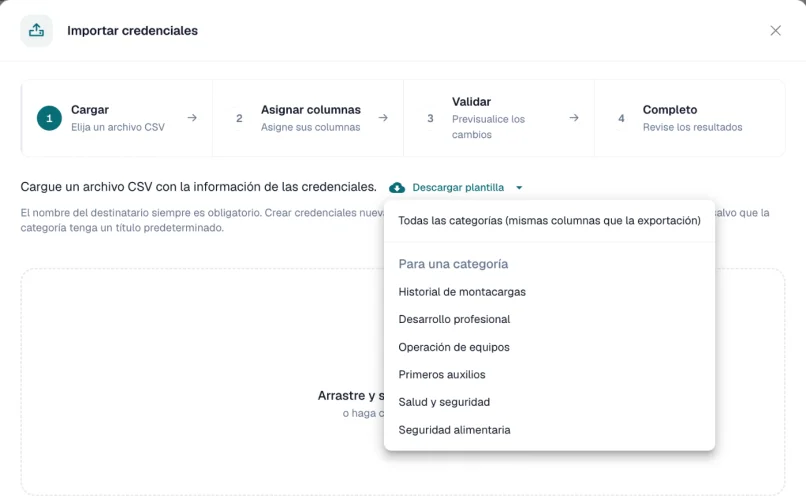Click 'Elija un archivo CSV' subtitle

[x=118, y=127]
